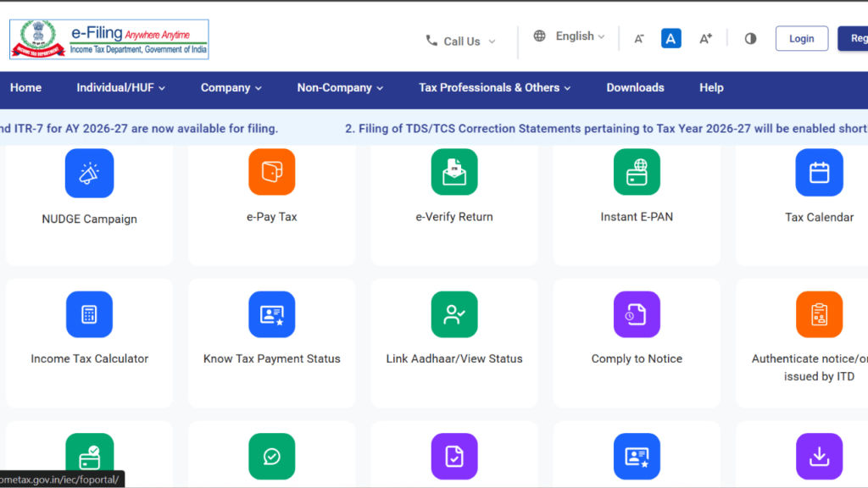Open the Income Tax Calculator icon
The width and height of the screenshot is (868, 488).
click(89, 314)
